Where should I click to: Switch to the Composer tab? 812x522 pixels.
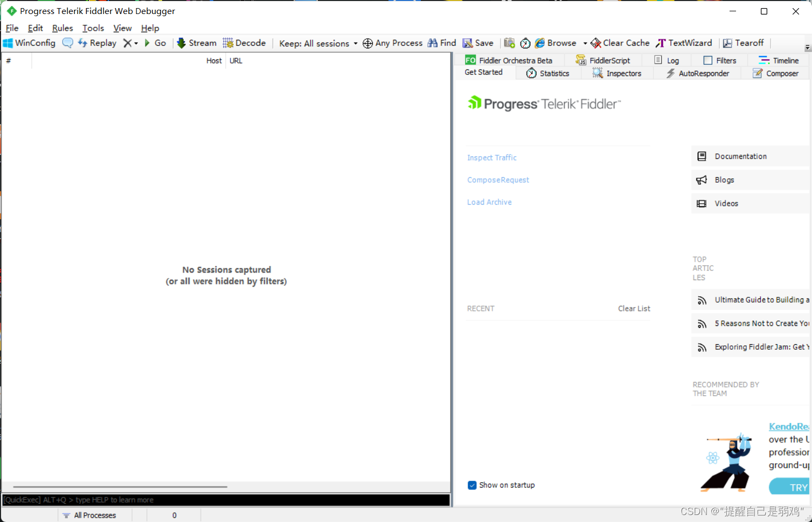point(775,73)
